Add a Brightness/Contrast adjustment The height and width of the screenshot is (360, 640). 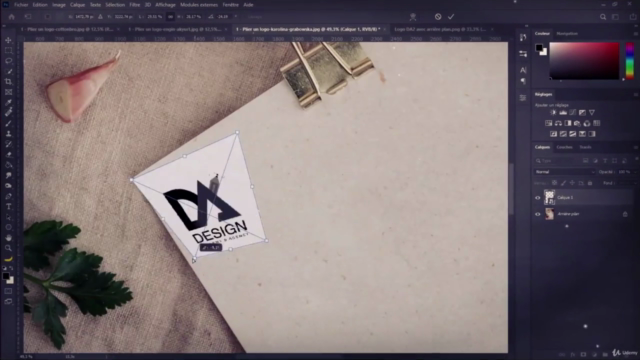(553, 113)
